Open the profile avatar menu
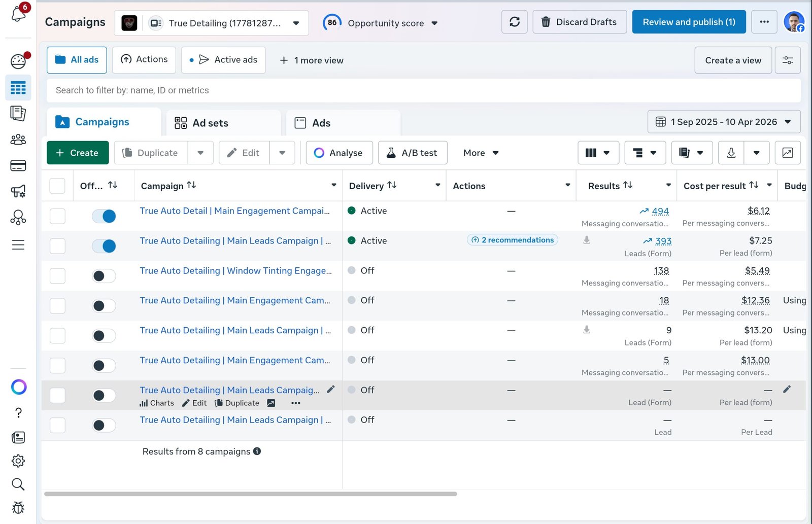Screen dimensions: 812x524 click(x=794, y=22)
